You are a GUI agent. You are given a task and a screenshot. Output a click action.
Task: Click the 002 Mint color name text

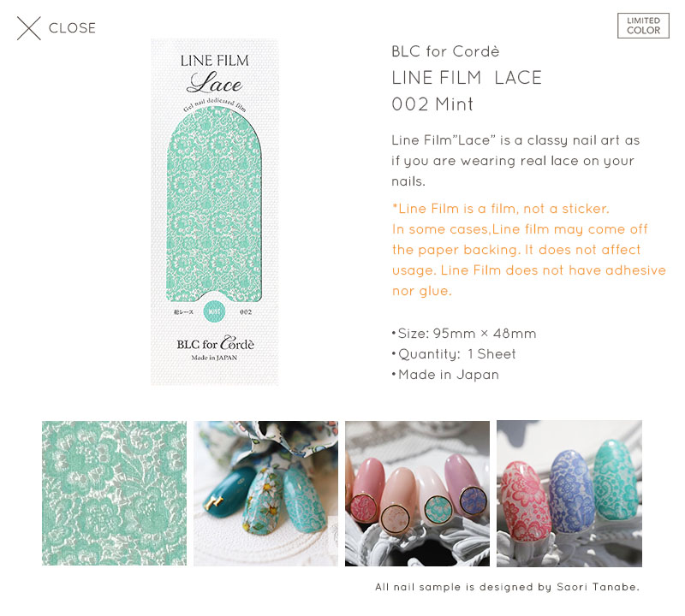click(x=432, y=104)
